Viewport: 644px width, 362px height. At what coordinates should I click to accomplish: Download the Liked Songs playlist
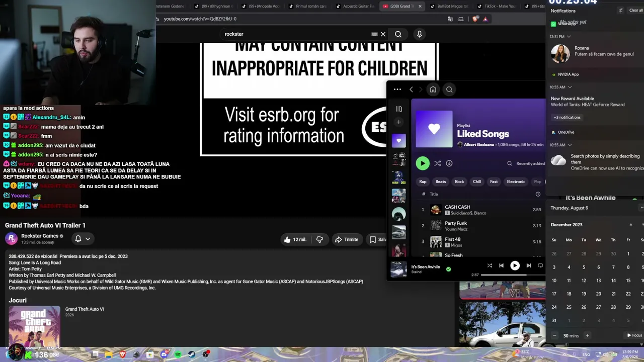(x=449, y=163)
